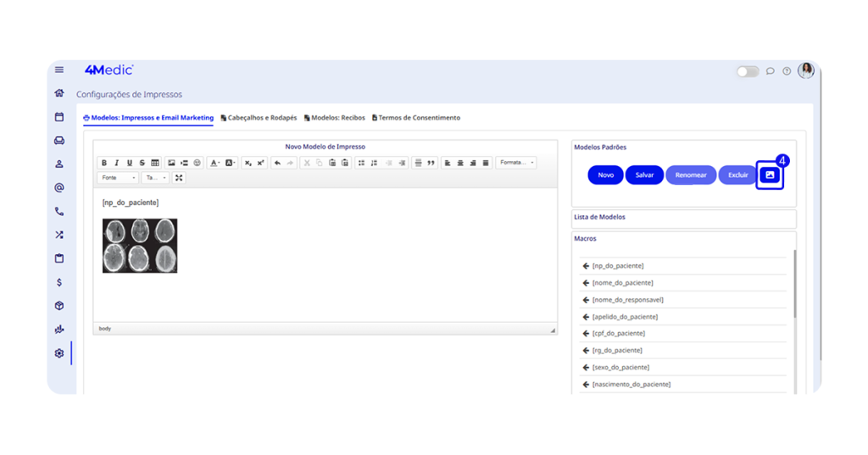Viewport: 868px width, 455px height.
Task: Insert a table using the editor toolbar
Action: (155, 163)
